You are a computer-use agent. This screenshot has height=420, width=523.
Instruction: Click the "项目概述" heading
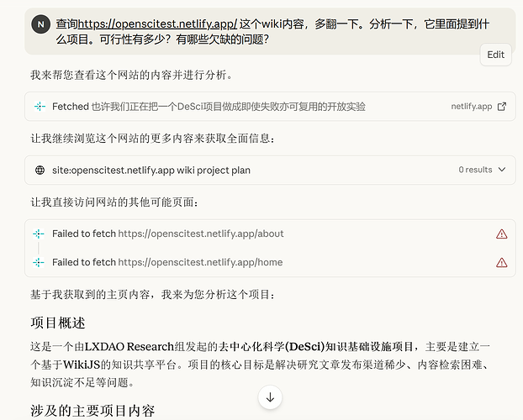click(58, 323)
